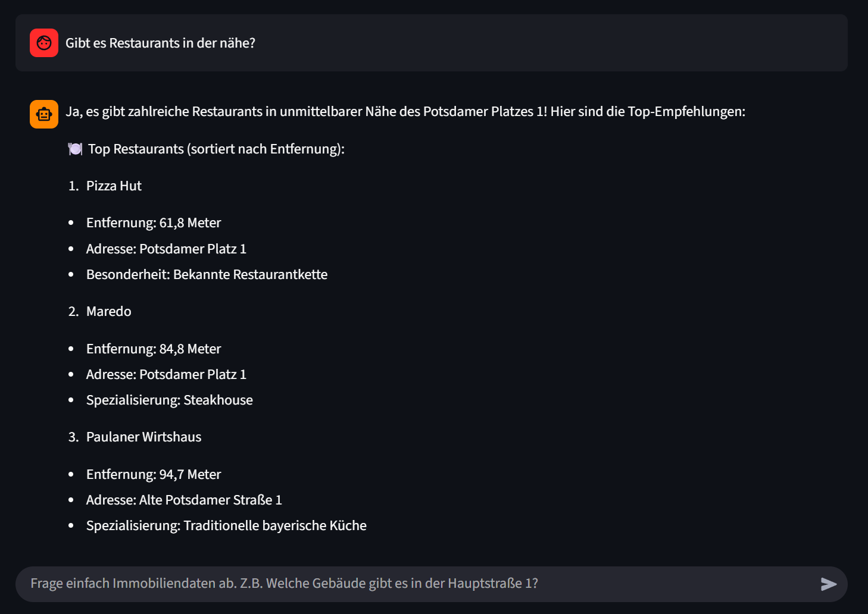Click 'Spezialisierung: Steakhouse' bullet
868x614 pixels.
click(x=169, y=400)
